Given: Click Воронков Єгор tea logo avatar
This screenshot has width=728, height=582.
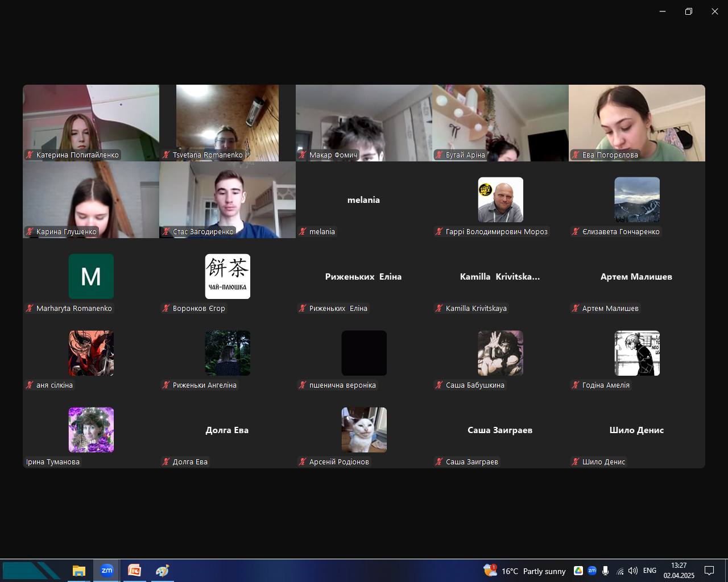Looking at the screenshot, I should pos(227,276).
